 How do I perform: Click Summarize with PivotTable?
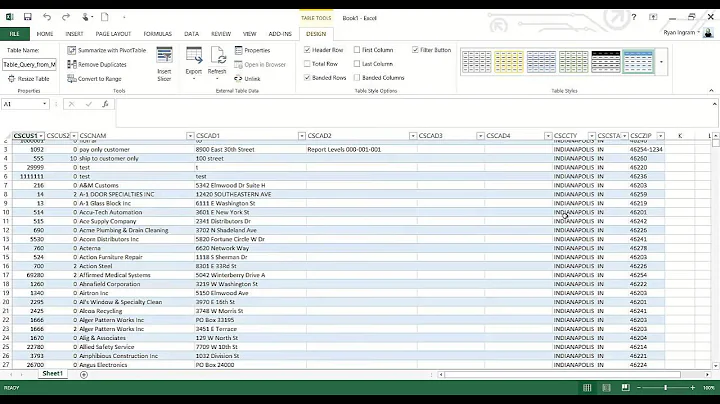(107, 50)
